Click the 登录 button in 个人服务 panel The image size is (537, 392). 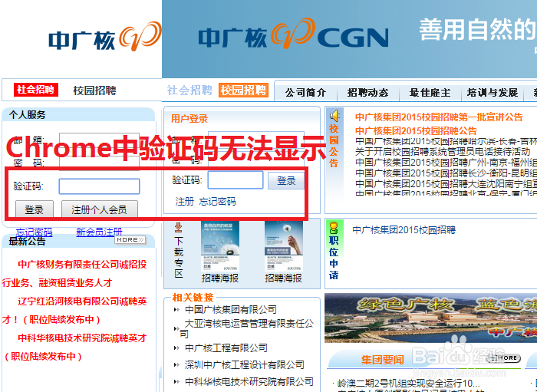35,209
